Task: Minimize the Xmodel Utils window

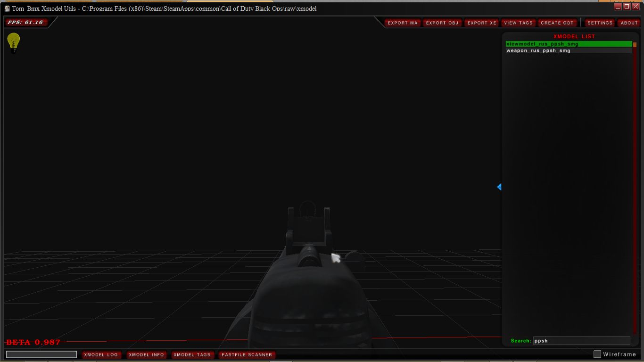Action: pyautogui.click(x=618, y=7)
